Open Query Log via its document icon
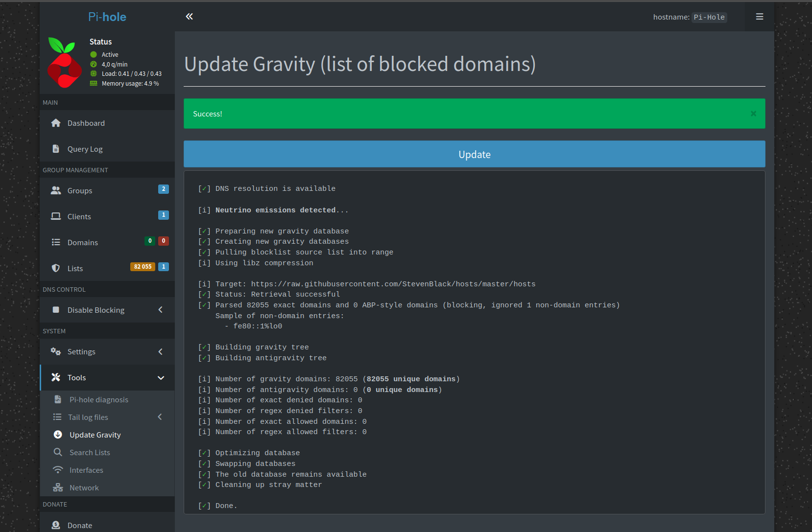 [x=56, y=149]
